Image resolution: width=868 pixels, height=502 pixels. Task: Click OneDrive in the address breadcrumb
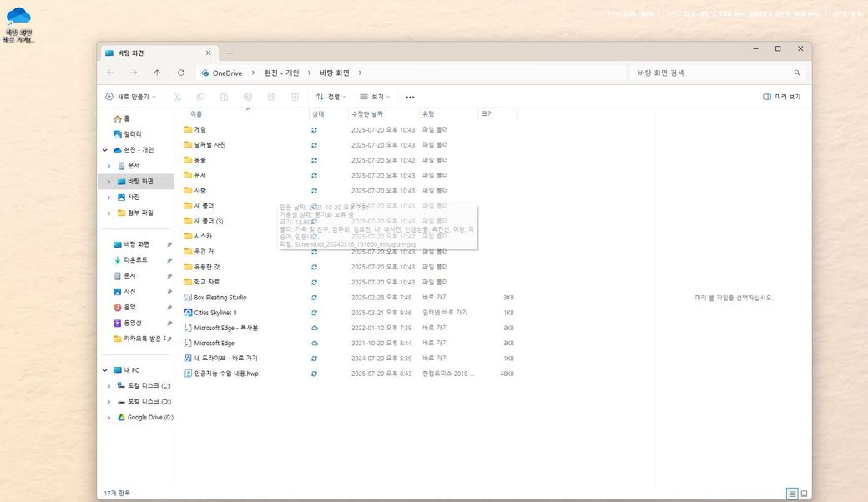[227, 73]
